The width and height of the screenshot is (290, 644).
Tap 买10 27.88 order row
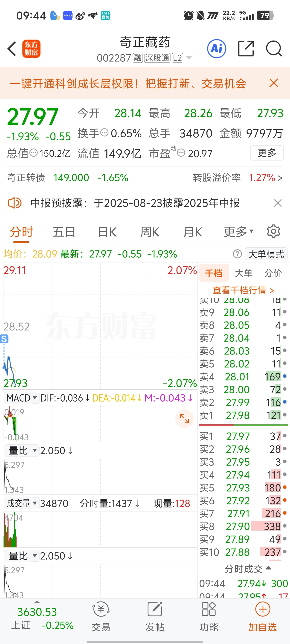click(243, 552)
